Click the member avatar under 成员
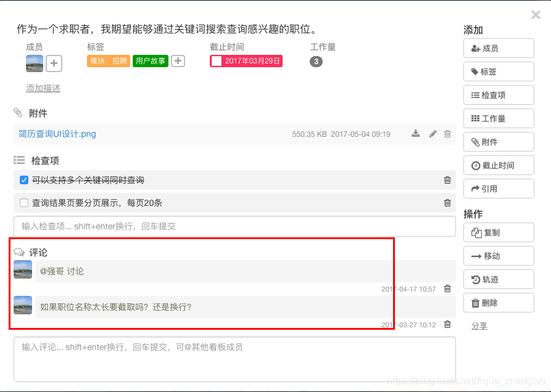The height and width of the screenshot is (392, 551). pyautogui.click(x=35, y=63)
